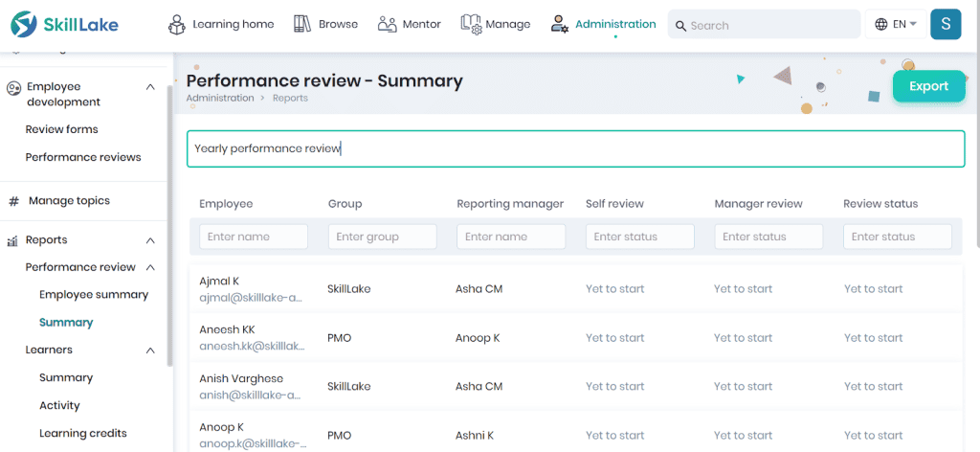The image size is (980, 452).
Task: Click the aneesh.kk@skilllak... email
Action: click(x=253, y=346)
